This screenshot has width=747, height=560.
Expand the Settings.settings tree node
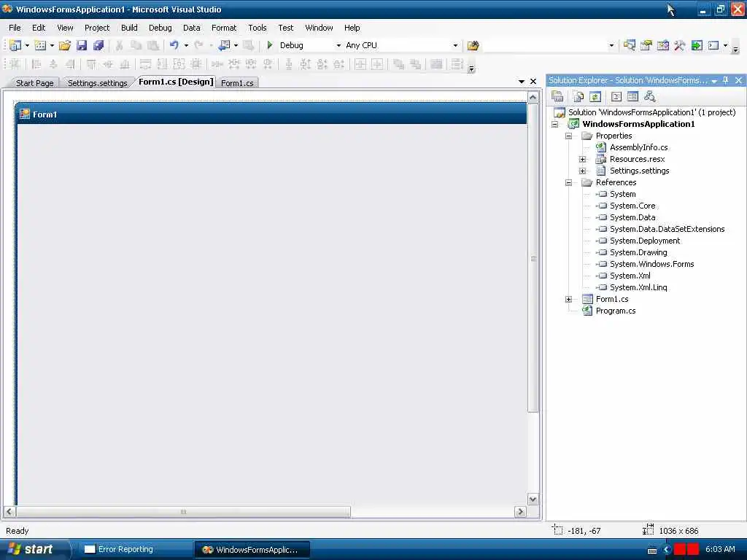pos(582,171)
